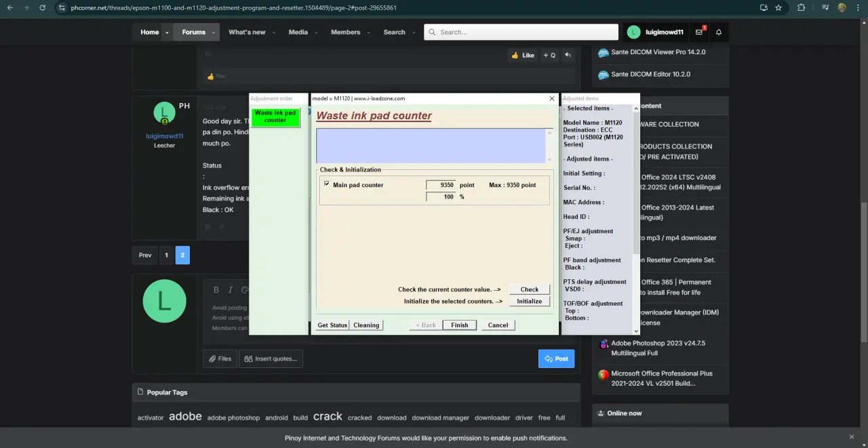The height and width of the screenshot is (448, 868).
Task: Click the large 'adobe' popular tag
Action: tap(185, 416)
